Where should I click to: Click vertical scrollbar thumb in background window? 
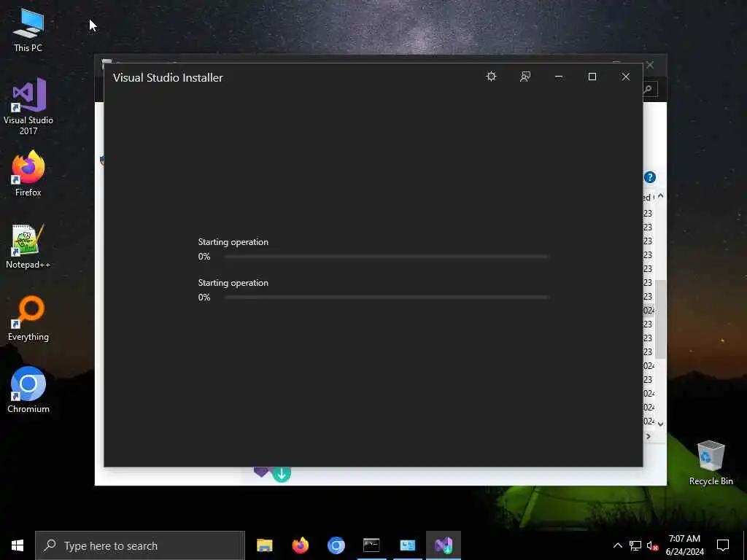(x=660, y=319)
